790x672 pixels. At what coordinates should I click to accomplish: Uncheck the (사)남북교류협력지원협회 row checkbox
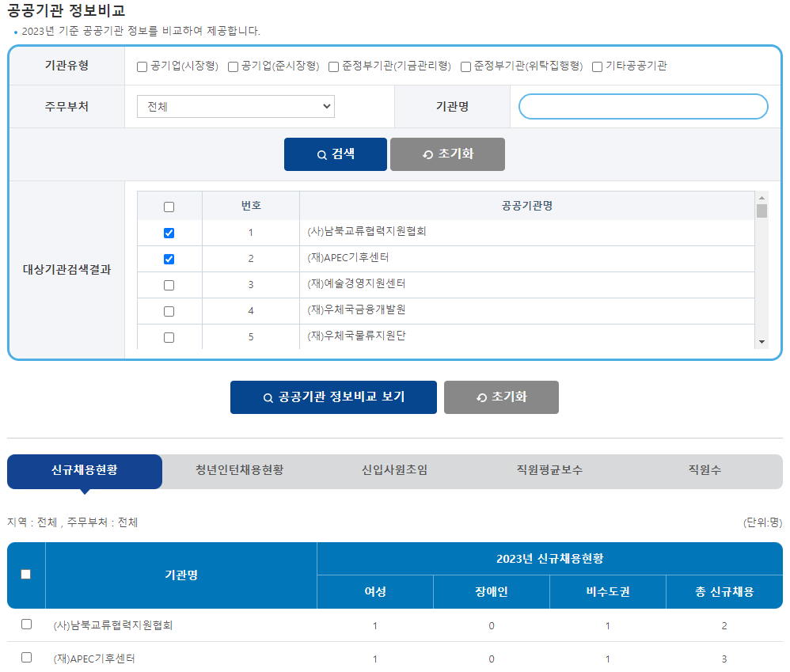(x=169, y=232)
